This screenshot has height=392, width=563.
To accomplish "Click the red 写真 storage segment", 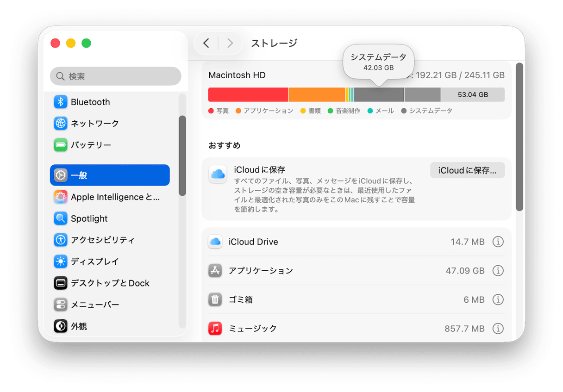I will (x=248, y=95).
